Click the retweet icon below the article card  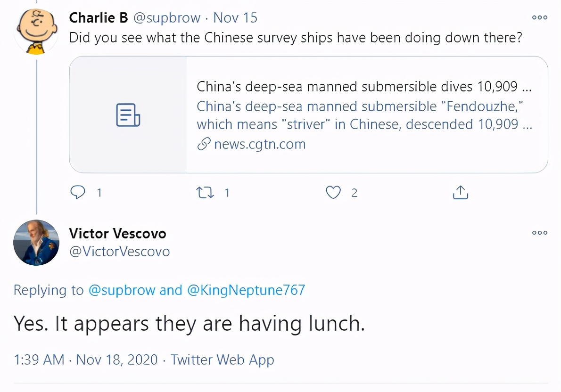coord(206,192)
